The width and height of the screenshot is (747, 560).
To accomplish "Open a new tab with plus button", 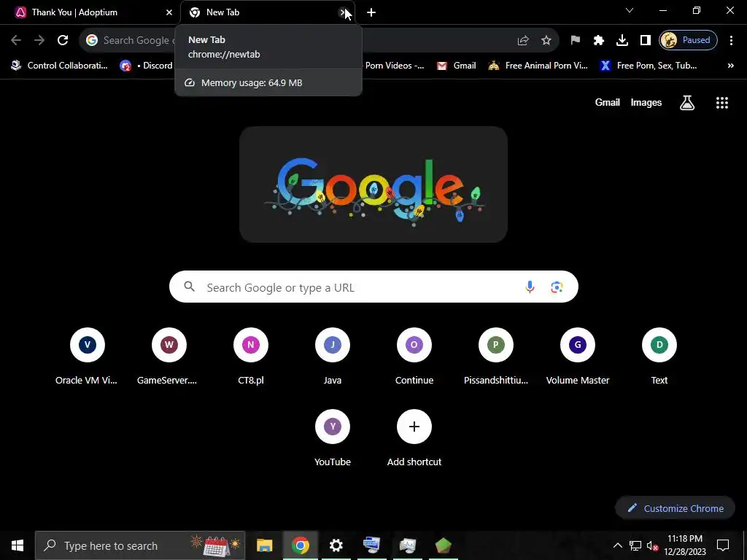I will pos(371,12).
